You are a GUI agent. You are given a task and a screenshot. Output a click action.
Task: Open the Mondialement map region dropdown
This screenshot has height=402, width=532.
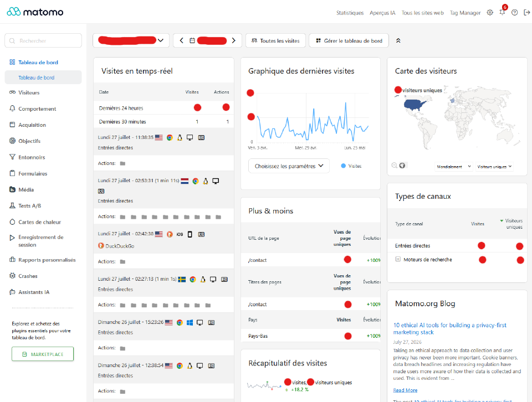[x=454, y=167]
